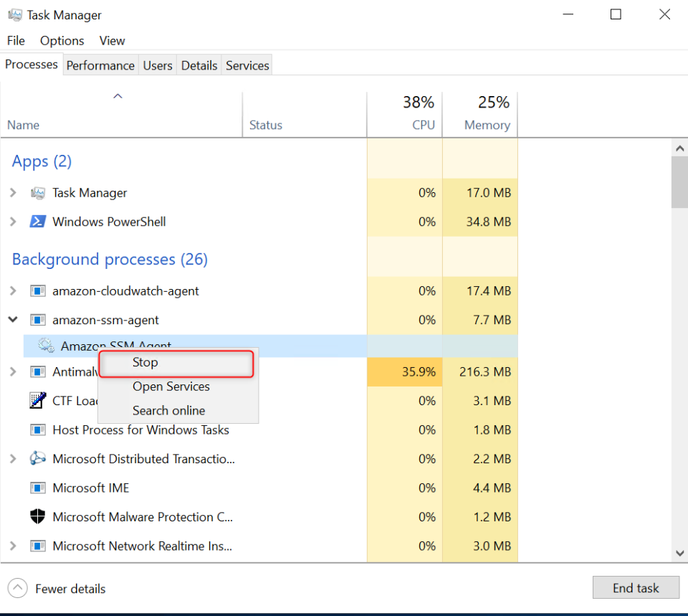This screenshot has width=688, height=616.
Task: Switch to the Performance tab
Action: [x=100, y=65]
